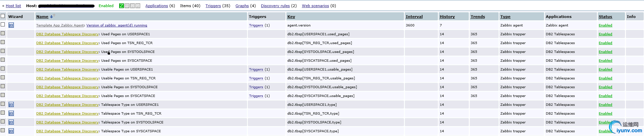
Task: Toggle Enabled status for Used Pages on SYSCATSPACE
Action: pyautogui.click(x=605, y=61)
